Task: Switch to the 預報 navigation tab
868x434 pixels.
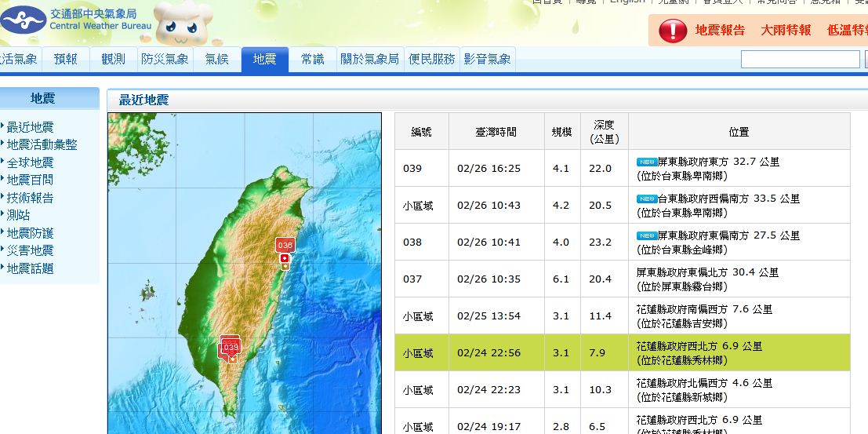Action: click(66, 59)
